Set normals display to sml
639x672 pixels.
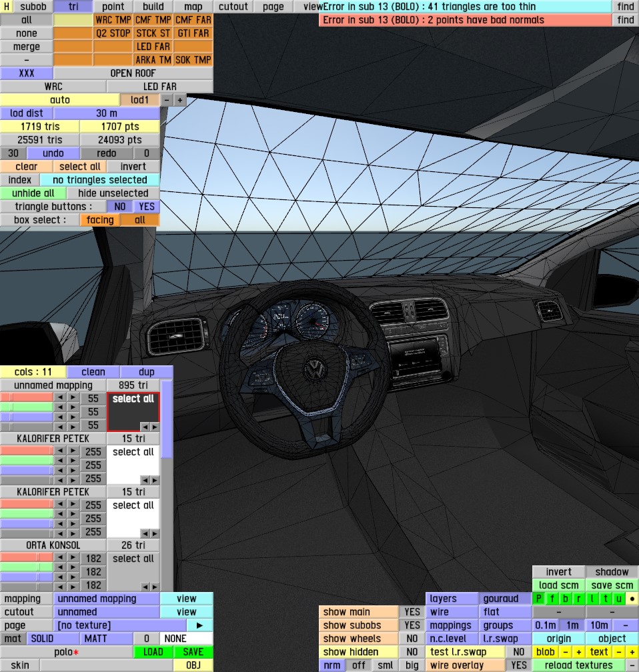pos(385,665)
